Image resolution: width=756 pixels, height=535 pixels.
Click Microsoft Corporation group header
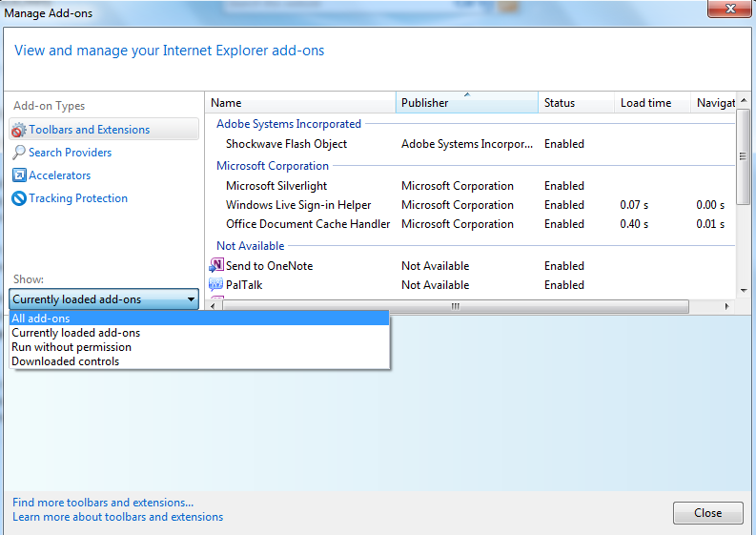pos(273,166)
